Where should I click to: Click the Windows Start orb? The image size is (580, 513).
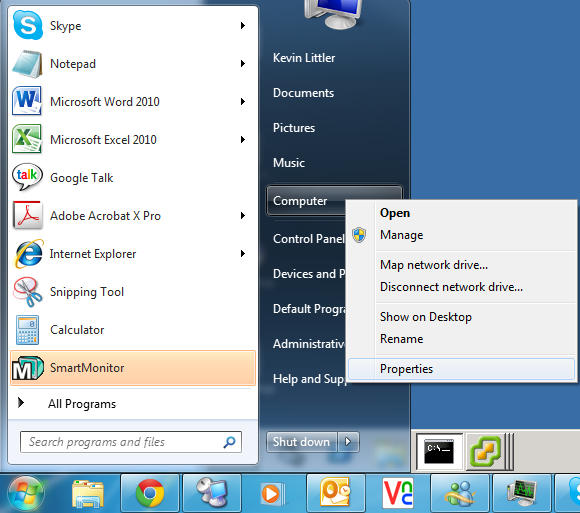[x=26, y=493]
